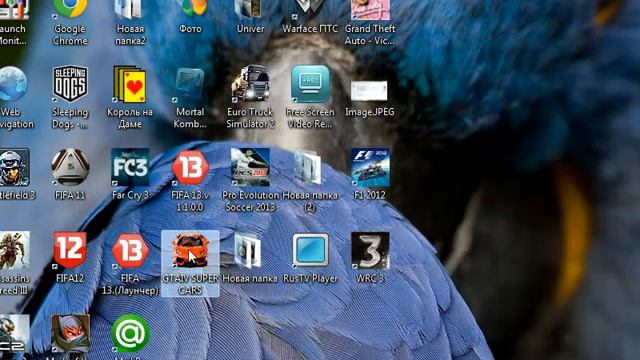This screenshot has height=360, width=640.
Task: Select the red-masked character game icon
Action: (70, 334)
